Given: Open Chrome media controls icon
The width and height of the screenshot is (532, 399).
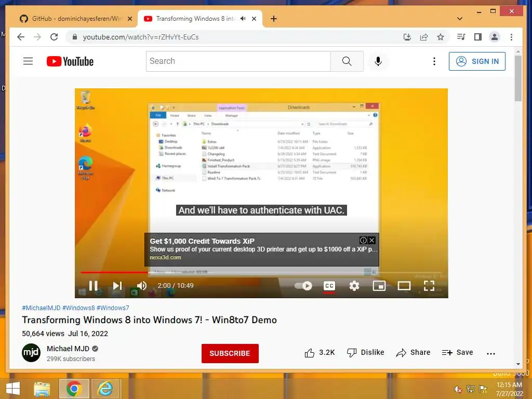Looking at the screenshot, I should 461,37.
